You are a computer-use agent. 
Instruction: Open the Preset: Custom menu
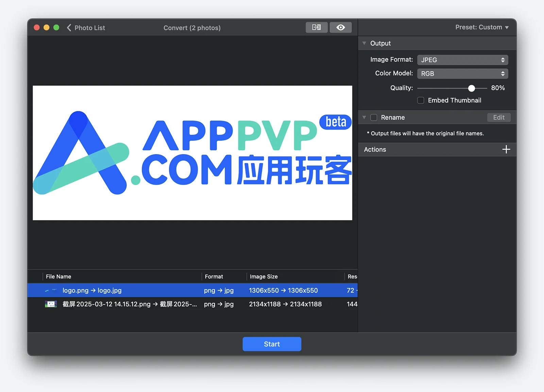(482, 27)
